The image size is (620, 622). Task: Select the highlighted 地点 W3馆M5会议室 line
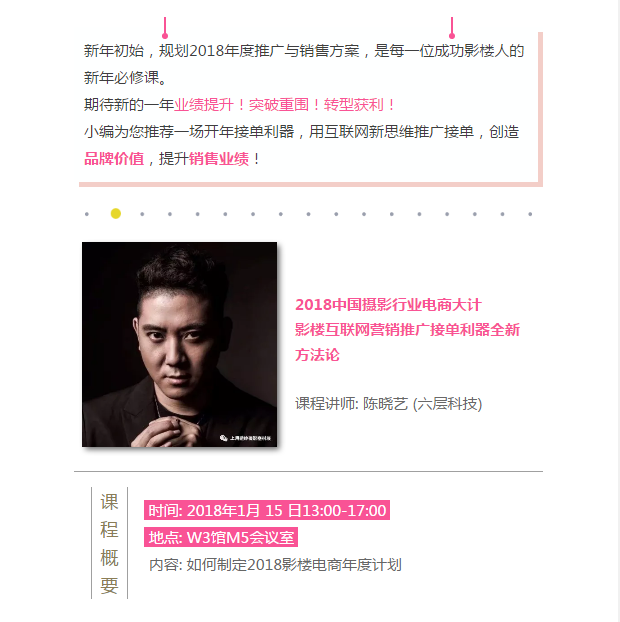[x=221, y=538]
